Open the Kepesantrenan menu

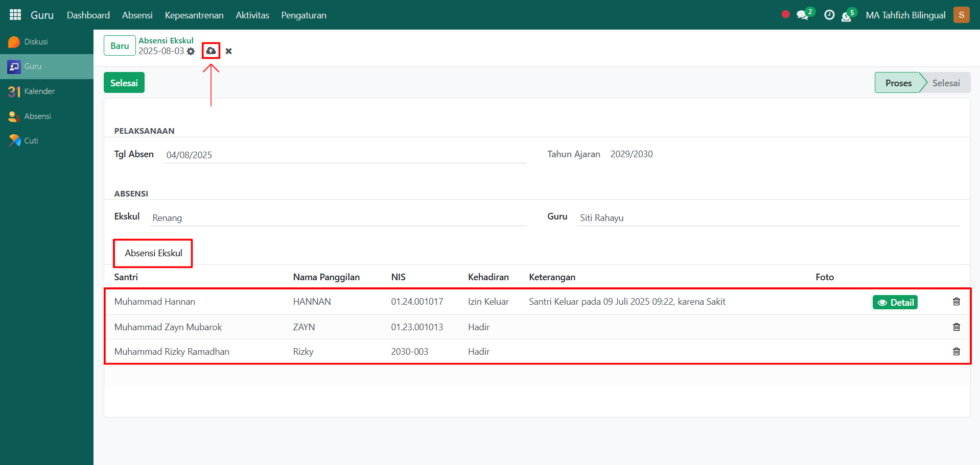click(x=194, y=15)
